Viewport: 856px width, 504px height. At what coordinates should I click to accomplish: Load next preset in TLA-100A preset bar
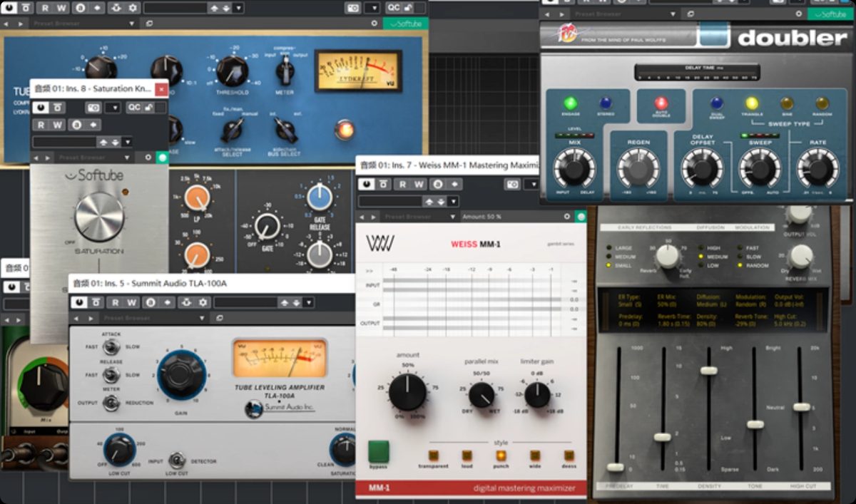pos(91,318)
